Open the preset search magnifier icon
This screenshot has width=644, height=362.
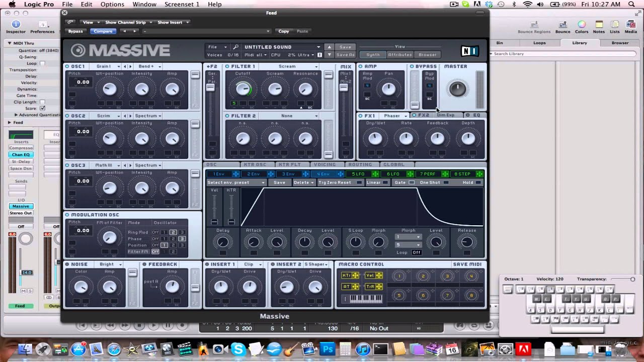pos(236,47)
